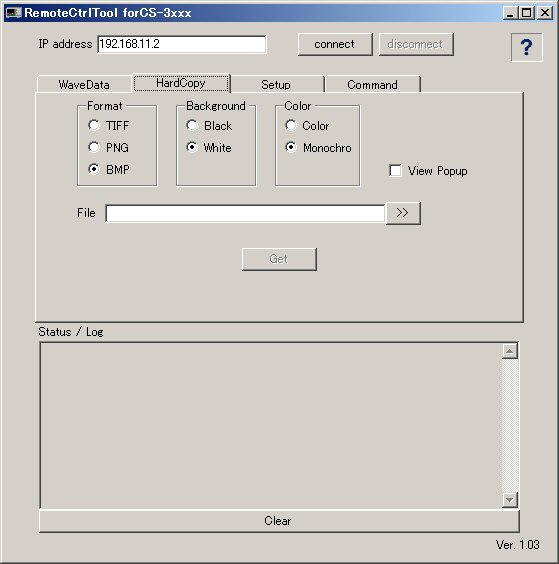
Task: Select TIFF format option
Action: point(94,125)
